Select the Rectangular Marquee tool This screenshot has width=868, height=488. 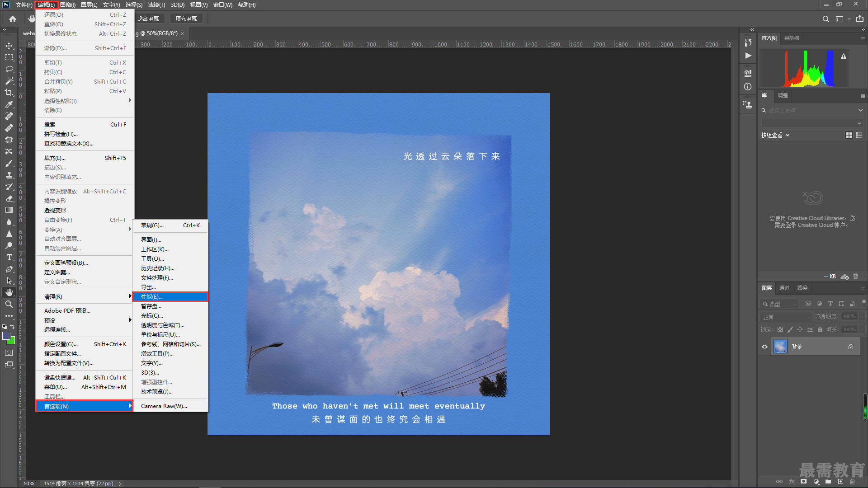coord(9,57)
